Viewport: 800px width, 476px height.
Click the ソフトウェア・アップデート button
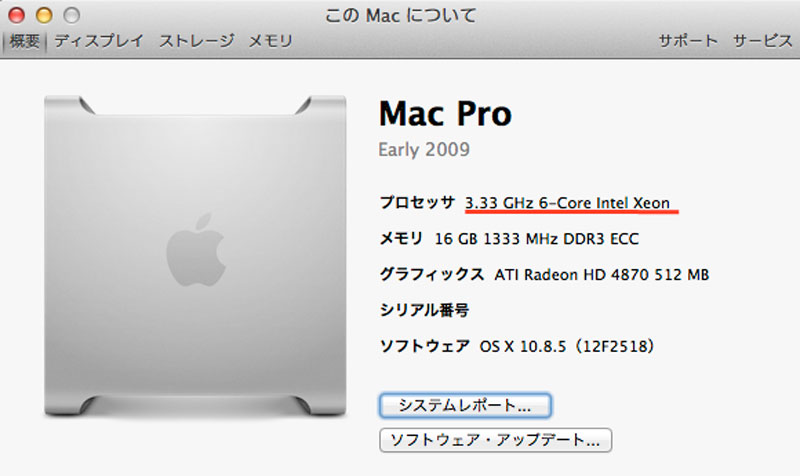[x=495, y=440]
